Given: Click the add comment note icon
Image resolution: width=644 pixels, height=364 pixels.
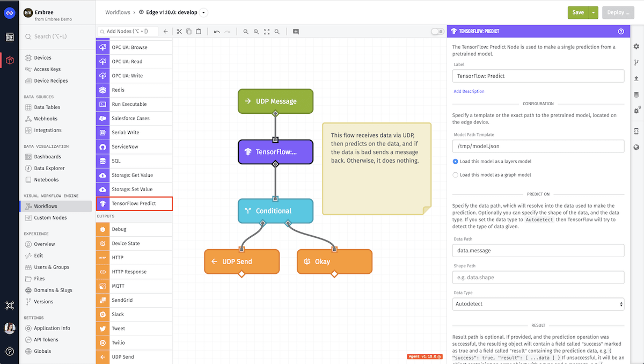Looking at the screenshot, I should tap(296, 32).
